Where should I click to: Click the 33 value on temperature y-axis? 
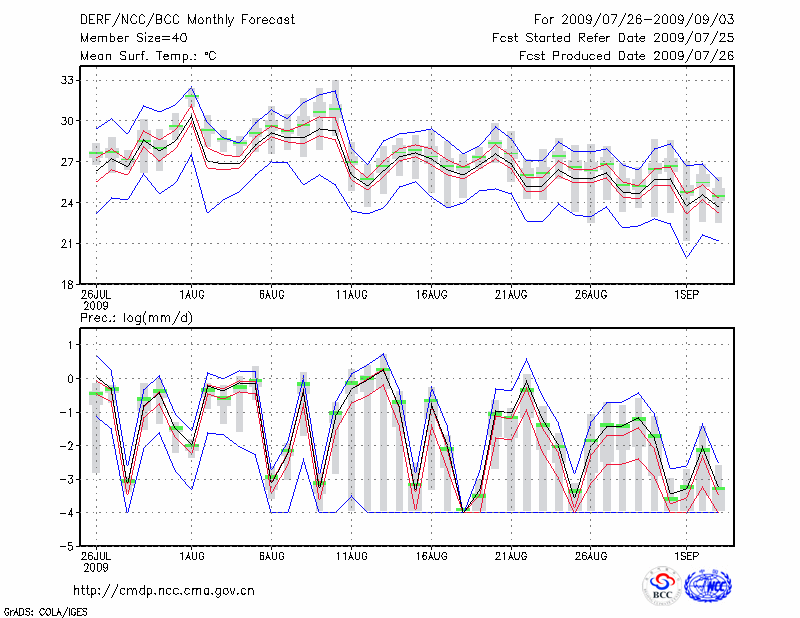[67, 80]
